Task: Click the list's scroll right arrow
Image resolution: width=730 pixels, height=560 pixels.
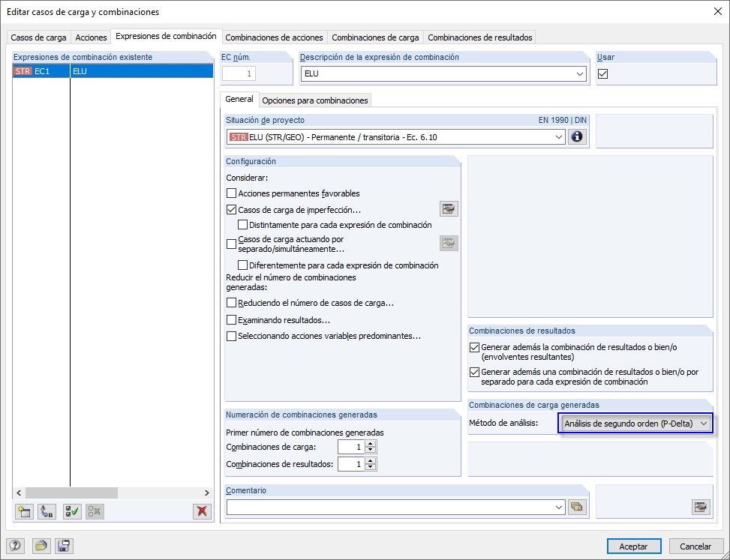Action: (207, 493)
